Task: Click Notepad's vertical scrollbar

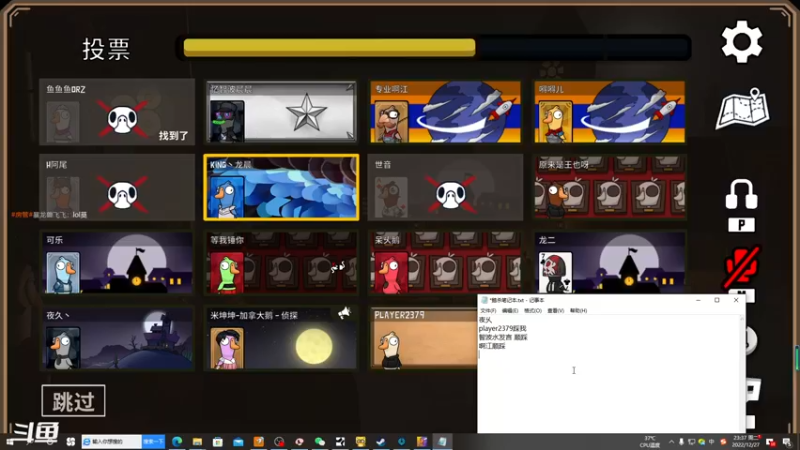Action: click(x=743, y=374)
